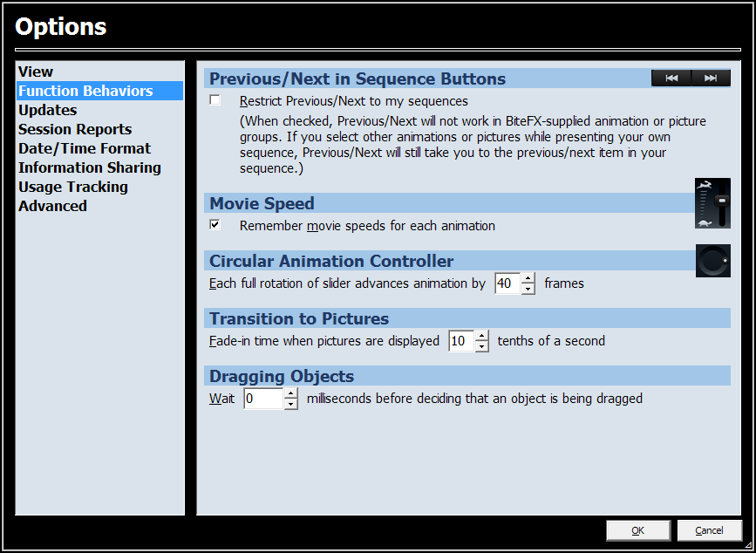Click the Movie Speed section heading
Screen dimensions: 756x553
pyautogui.click(x=262, y=203)
